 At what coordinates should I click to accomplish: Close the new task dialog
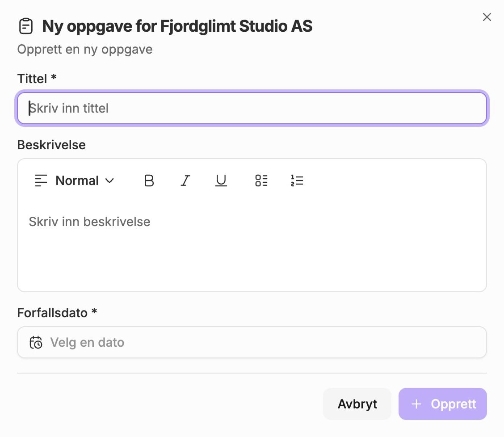coord(487,17)
